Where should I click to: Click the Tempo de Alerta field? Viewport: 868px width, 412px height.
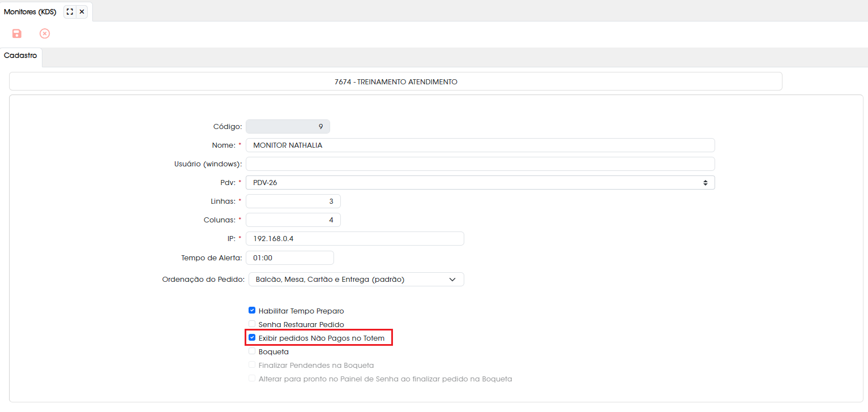coord(290,257)
